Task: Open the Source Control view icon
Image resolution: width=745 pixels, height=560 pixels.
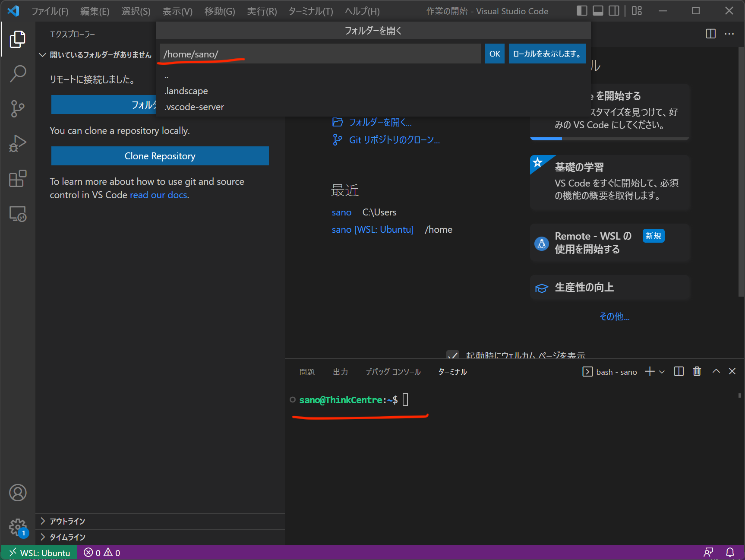Action: click(x=18, y=109)
